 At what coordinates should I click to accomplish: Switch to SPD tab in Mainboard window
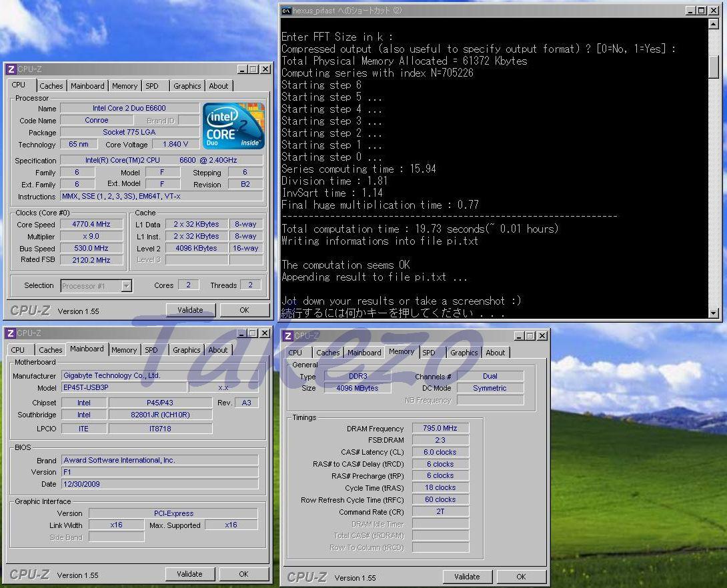tap(151, 350)
